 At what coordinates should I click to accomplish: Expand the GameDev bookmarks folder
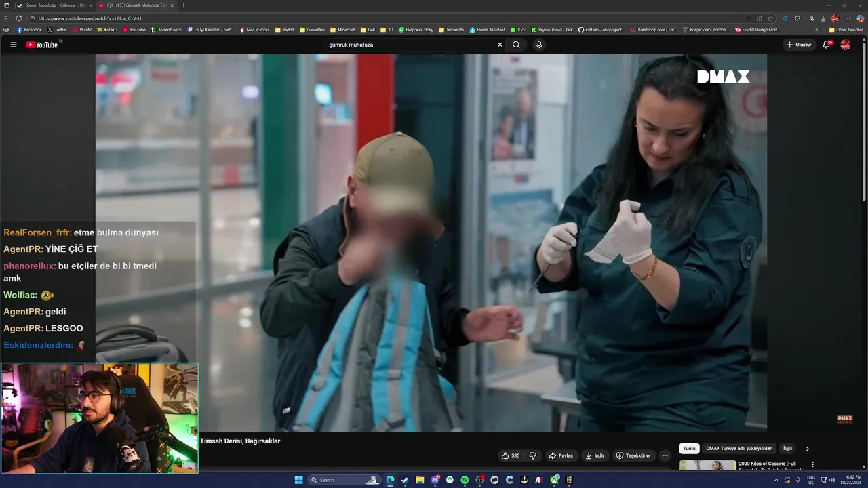coord(312,30)
